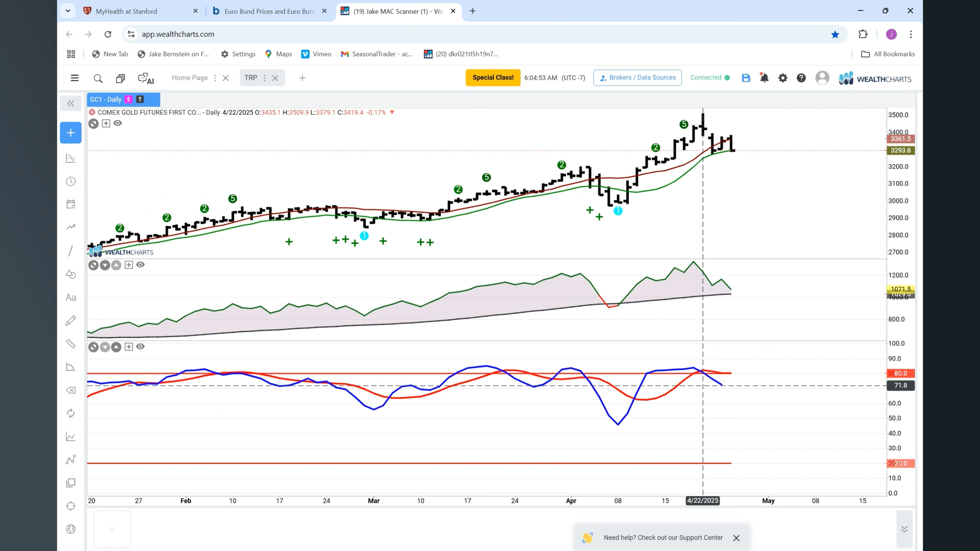The image size is (980, 551).
Task: Disable the bottom pane slashed circle icon
Action: coord(93,347)
